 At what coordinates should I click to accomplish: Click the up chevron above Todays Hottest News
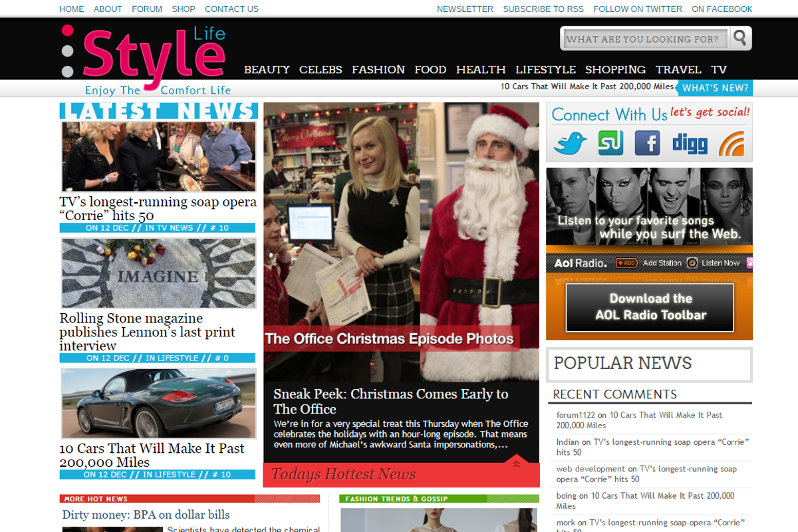(x=516, y=464)
